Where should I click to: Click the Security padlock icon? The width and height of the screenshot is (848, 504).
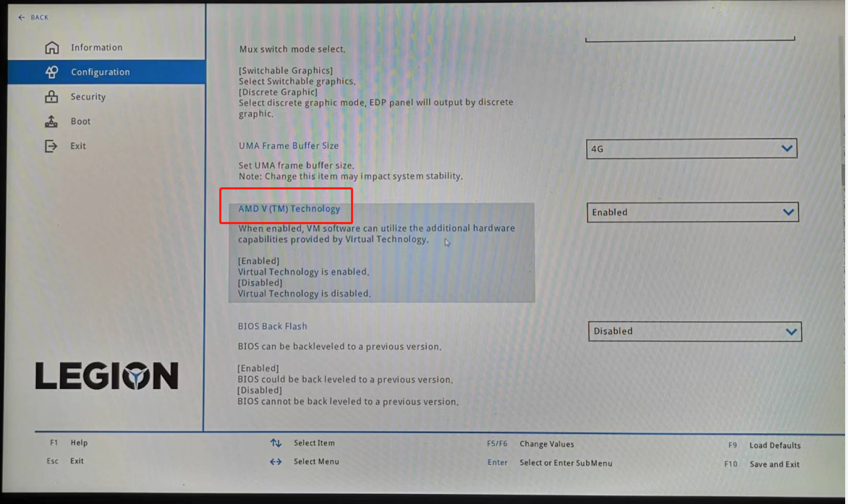51,97
